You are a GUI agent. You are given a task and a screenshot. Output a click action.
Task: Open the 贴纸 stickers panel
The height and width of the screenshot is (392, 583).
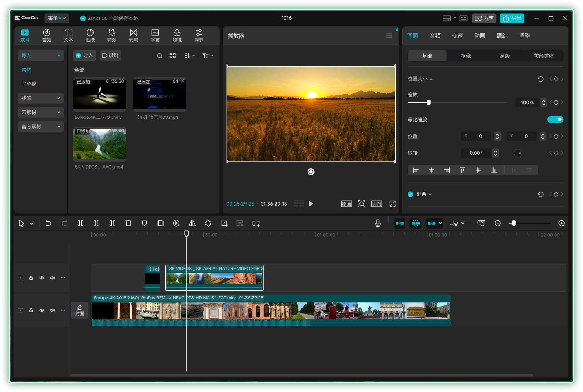click(90, 35)
